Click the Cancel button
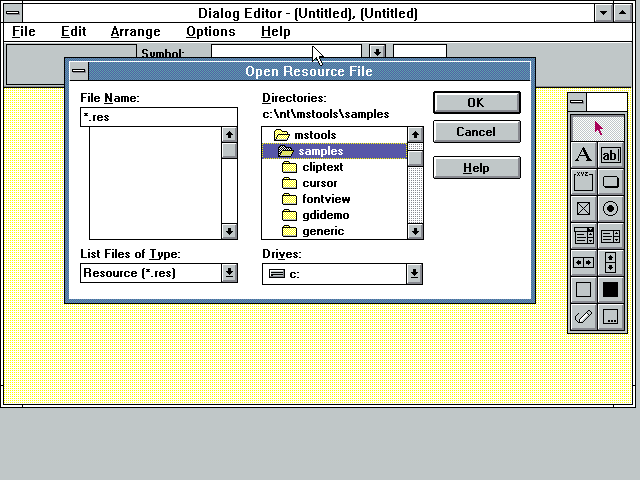This screenshot has width=640, height=480. coord(477,131)
